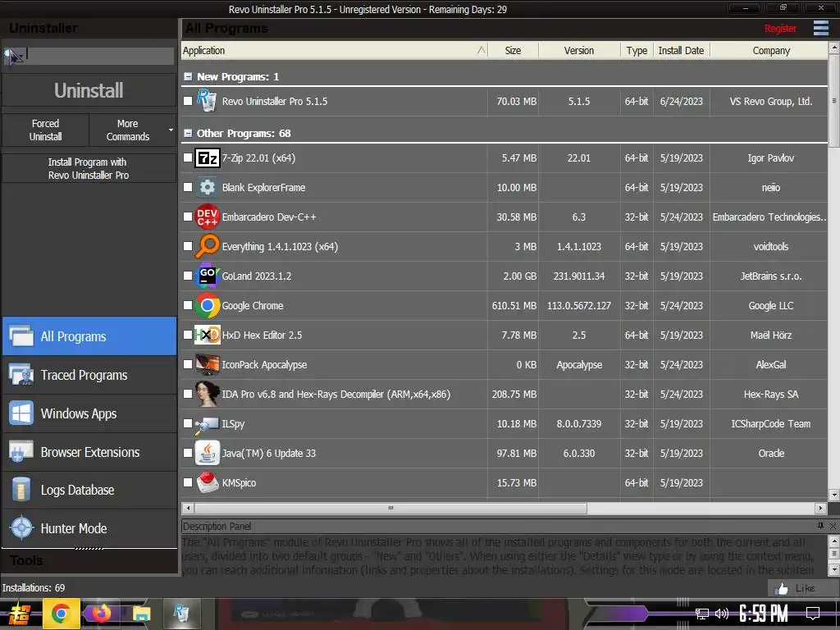Click the IDA Pro portrait icon
Image resolution: width=840 pixels, height=630 pixels.
tap(208, 394)
